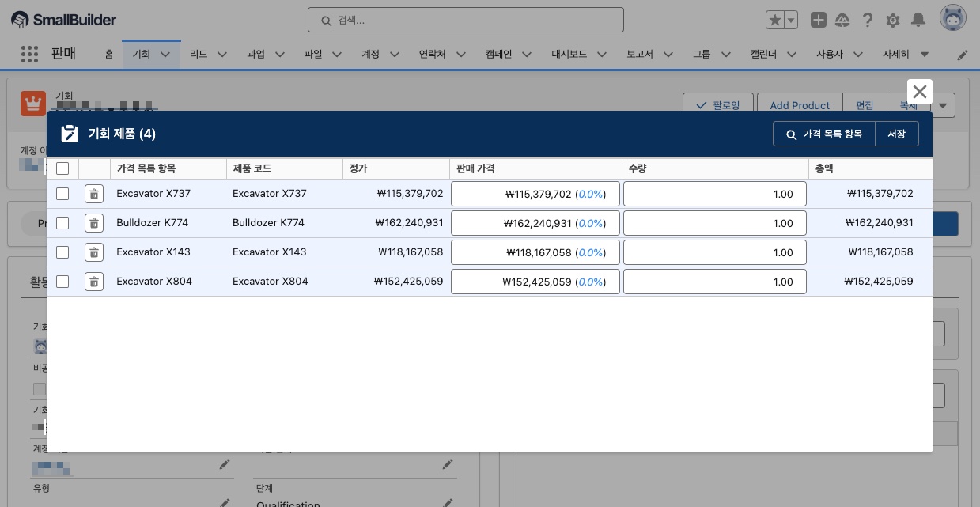
Task: Click the favorites star icon
Action: pos(775,20)
